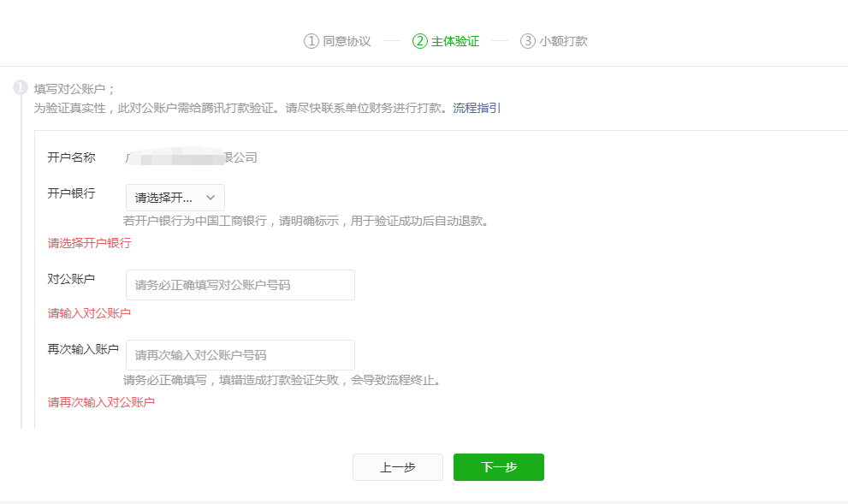Click the red 请选择开户银行 error message
The height and width of the screenshot is (504, 848).
point(89,243)
